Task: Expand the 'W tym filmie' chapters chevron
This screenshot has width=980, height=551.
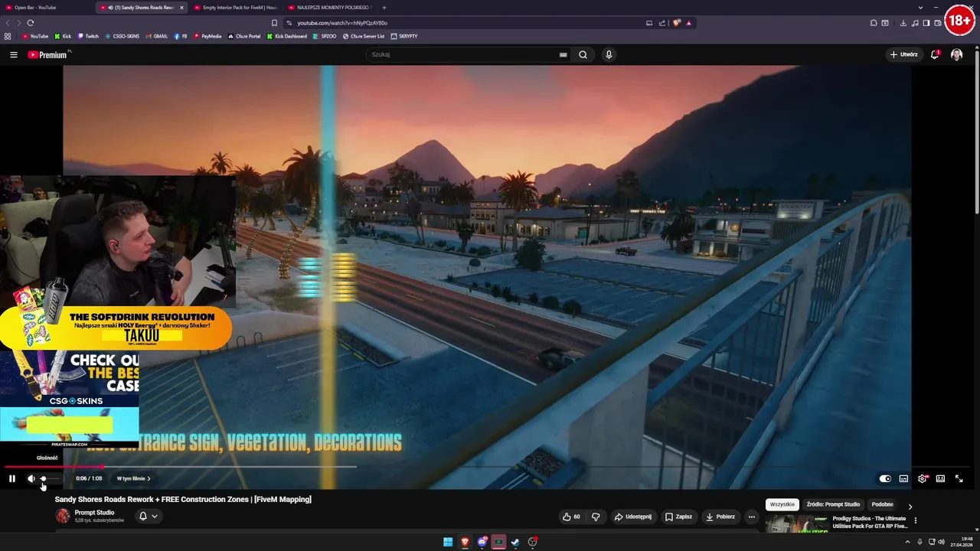Action: 149,478
